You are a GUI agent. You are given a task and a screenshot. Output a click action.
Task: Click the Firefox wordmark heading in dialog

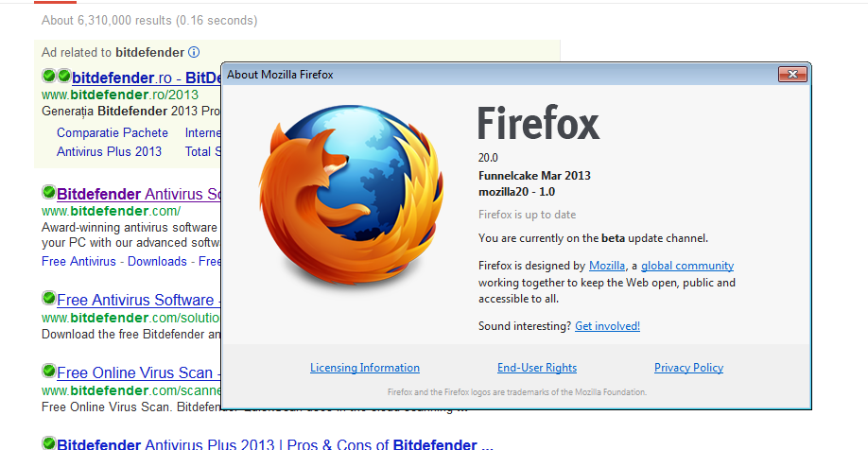[x=538, y=123]
